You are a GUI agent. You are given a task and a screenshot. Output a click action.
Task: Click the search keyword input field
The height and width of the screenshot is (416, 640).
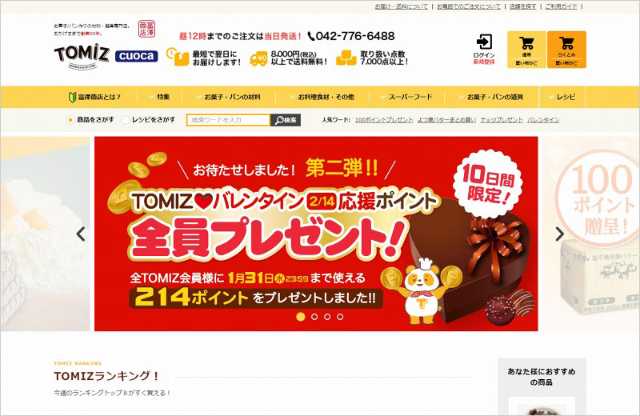229,120
